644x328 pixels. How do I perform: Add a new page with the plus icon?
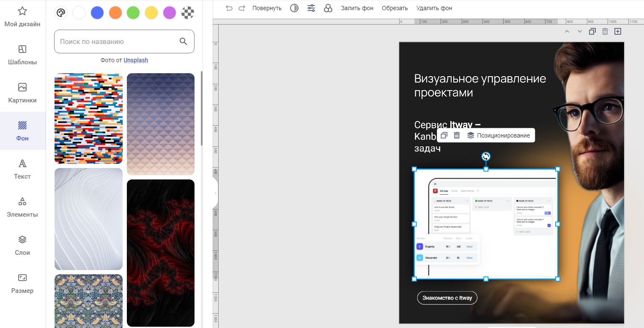click(x=618, y=31)
